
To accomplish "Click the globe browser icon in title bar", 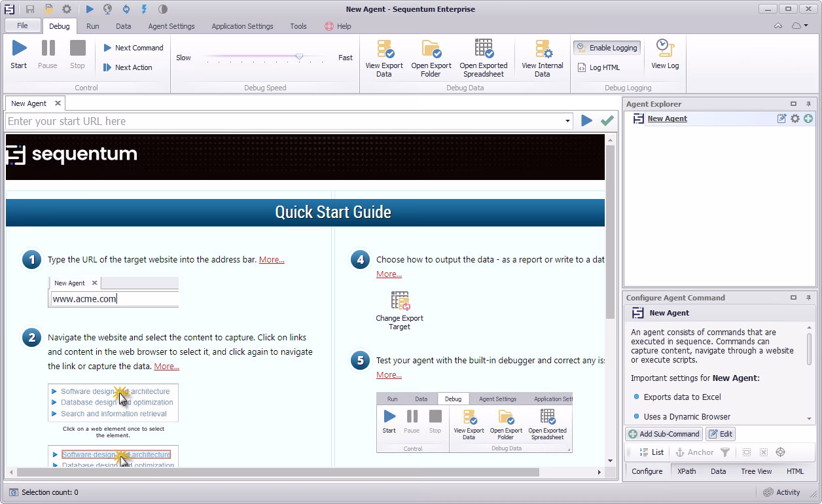I will coord(107,9).
